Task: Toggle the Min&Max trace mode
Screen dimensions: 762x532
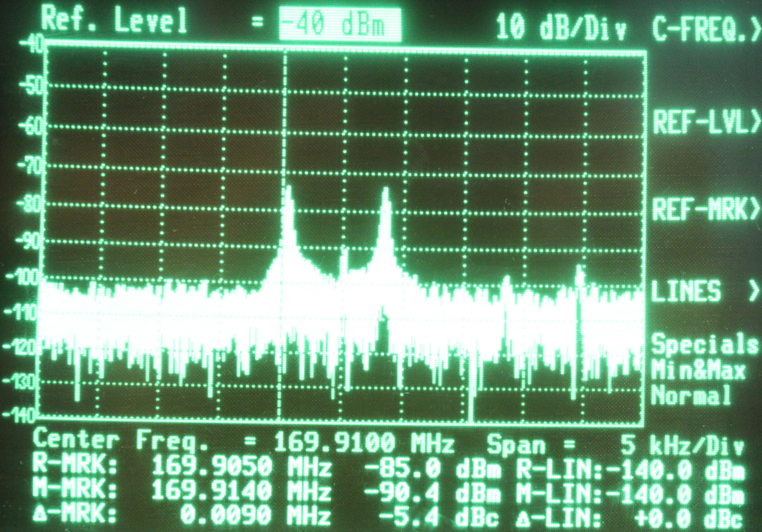Action: click(699, 370)
